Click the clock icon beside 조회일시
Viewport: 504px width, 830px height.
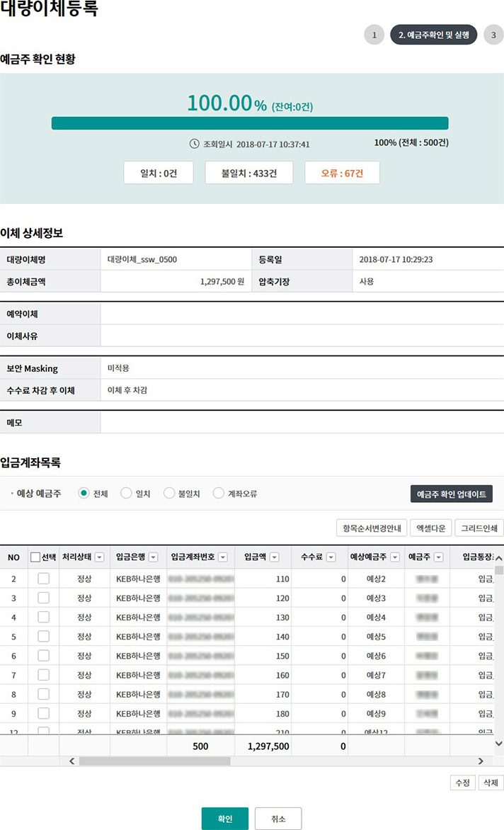[x=195, y=144]
